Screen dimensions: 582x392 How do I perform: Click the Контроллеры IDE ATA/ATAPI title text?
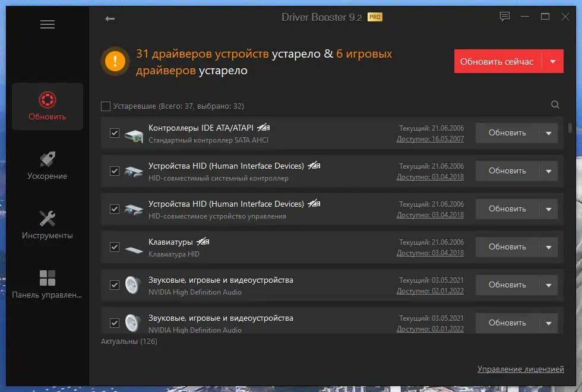201,128
